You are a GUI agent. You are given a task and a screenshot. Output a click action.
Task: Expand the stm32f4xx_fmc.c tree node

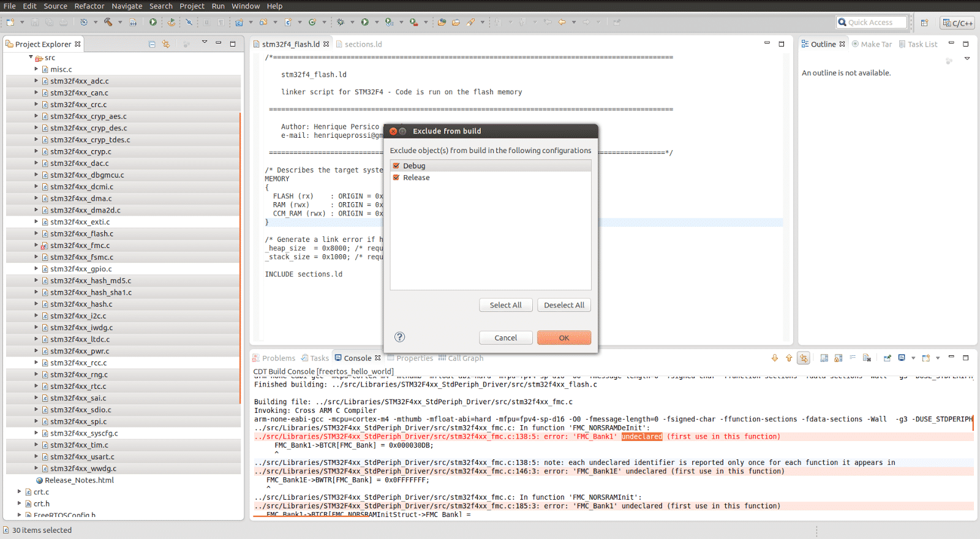click(36, 245)
